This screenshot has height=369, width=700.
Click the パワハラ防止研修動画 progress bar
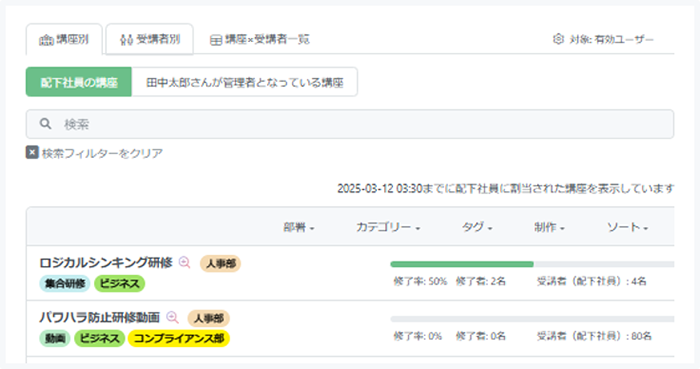point(532,319)
